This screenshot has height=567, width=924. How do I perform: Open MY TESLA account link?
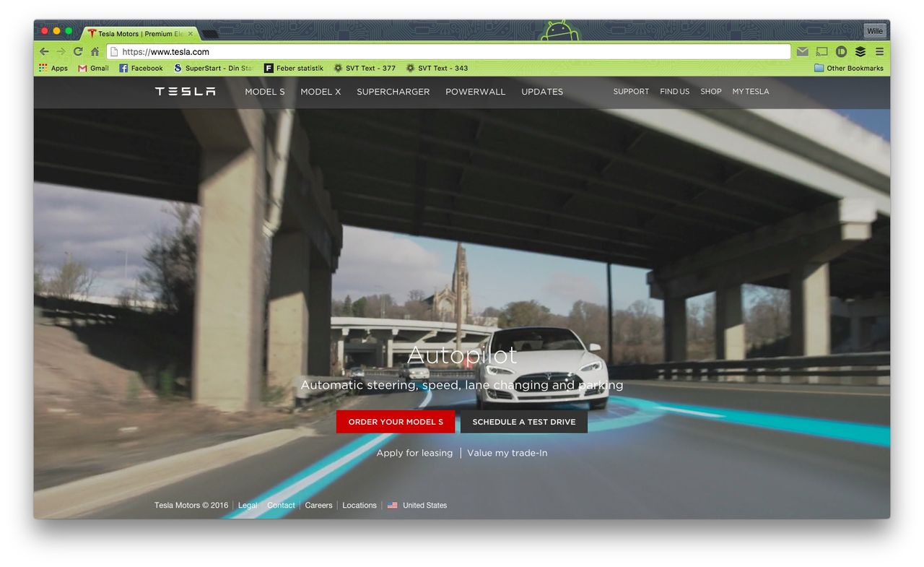pos(751,92)
